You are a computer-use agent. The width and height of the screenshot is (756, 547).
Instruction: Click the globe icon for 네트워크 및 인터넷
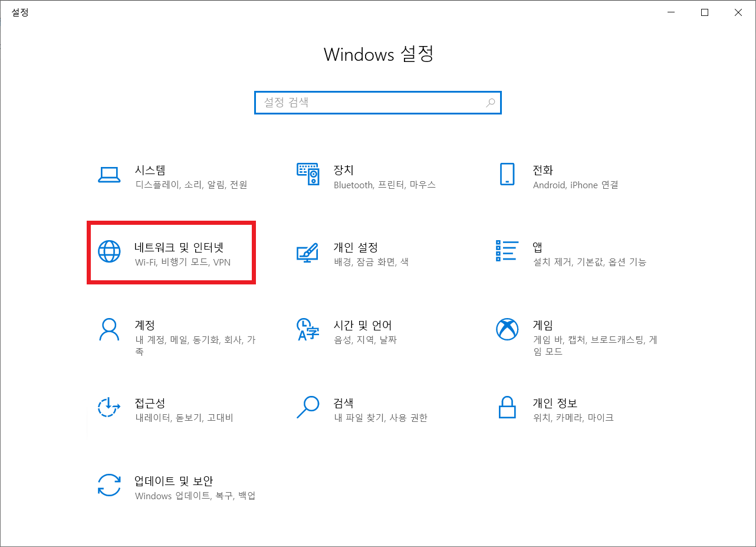pyautogui.click(x=109, y=251)
